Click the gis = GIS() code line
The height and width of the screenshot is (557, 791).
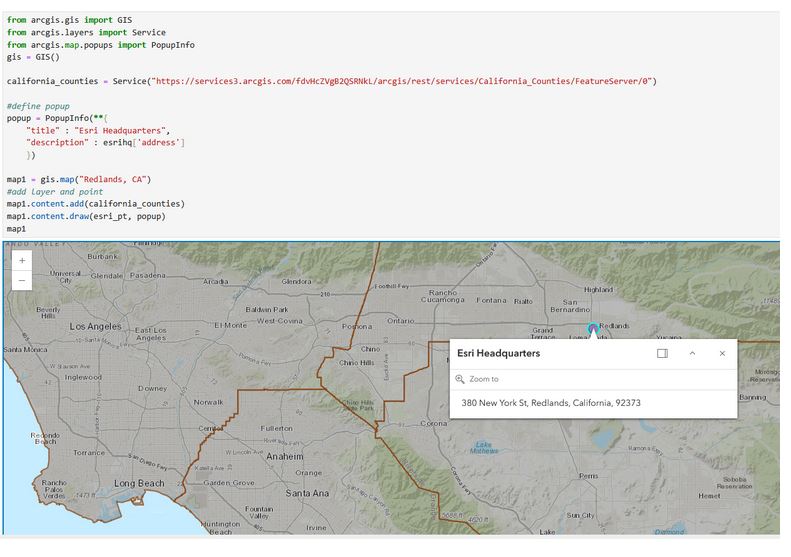click(x=33, y=57)
